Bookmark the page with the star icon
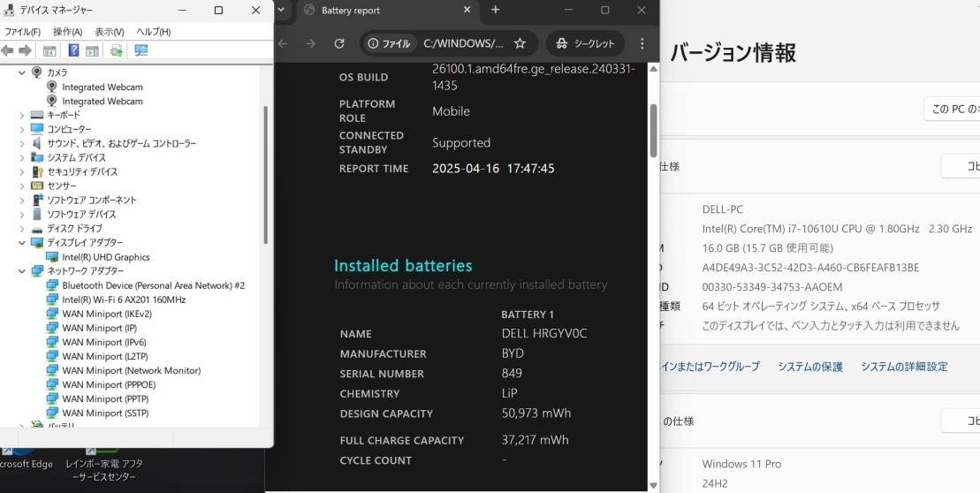Viewport: 980px width, 493px height. click(x=520, y=43)
